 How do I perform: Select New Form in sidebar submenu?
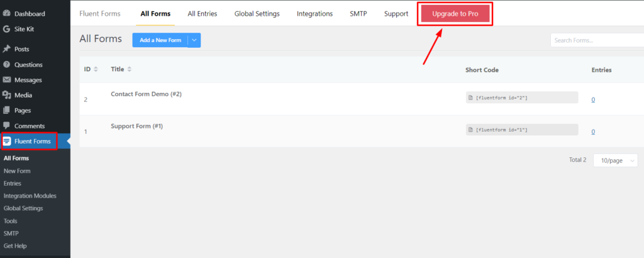pos(17,171)
